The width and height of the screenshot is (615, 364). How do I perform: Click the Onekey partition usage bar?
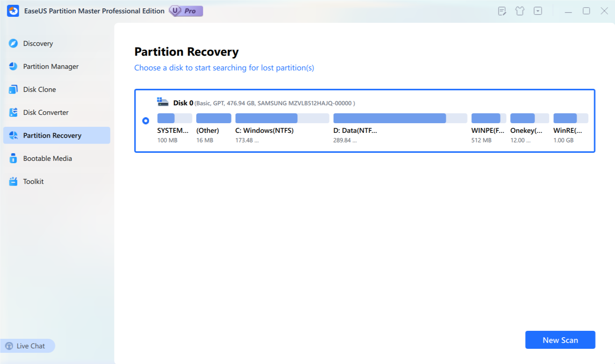[529, 118]
